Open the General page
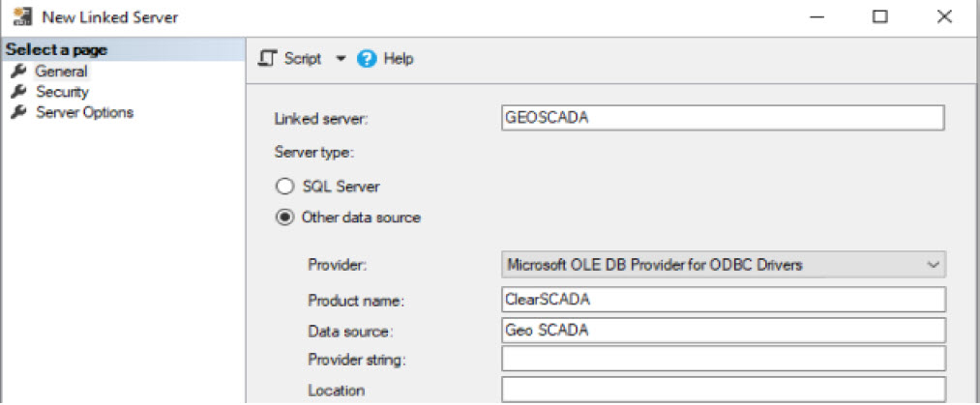Screen dimensions: 980x405 pyautogui.click(x=61, y=72)
